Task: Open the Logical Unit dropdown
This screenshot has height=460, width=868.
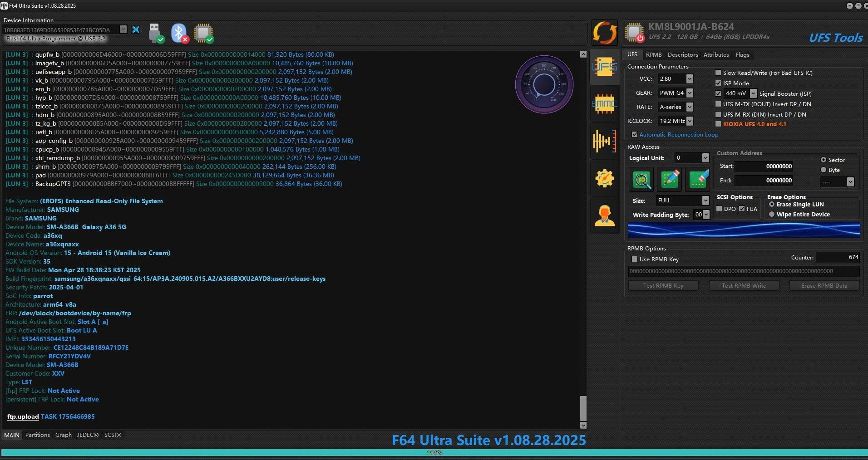Action: point(705,158)
